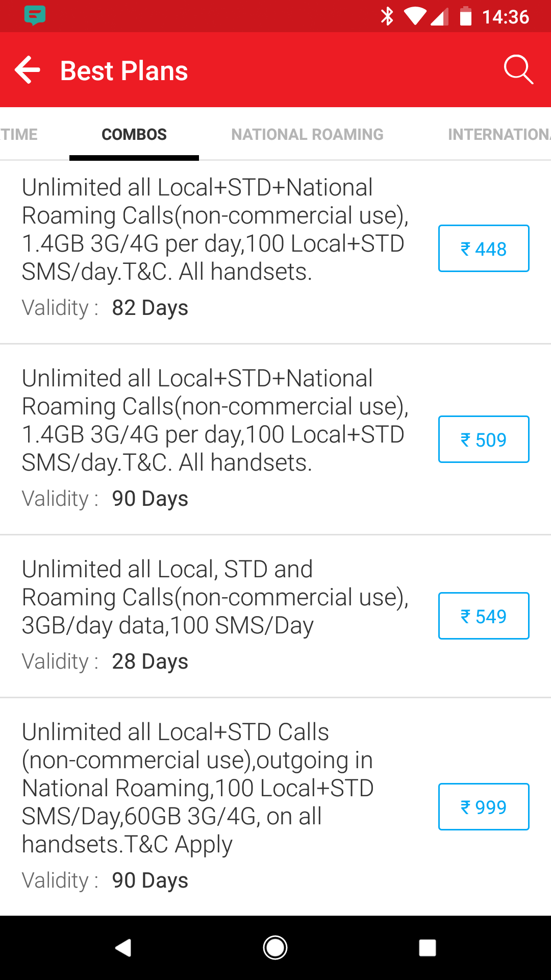This screenshot has width=551, height=980.
Task: Tap the messaging notification icon in status bar
Action: point(35,15)
